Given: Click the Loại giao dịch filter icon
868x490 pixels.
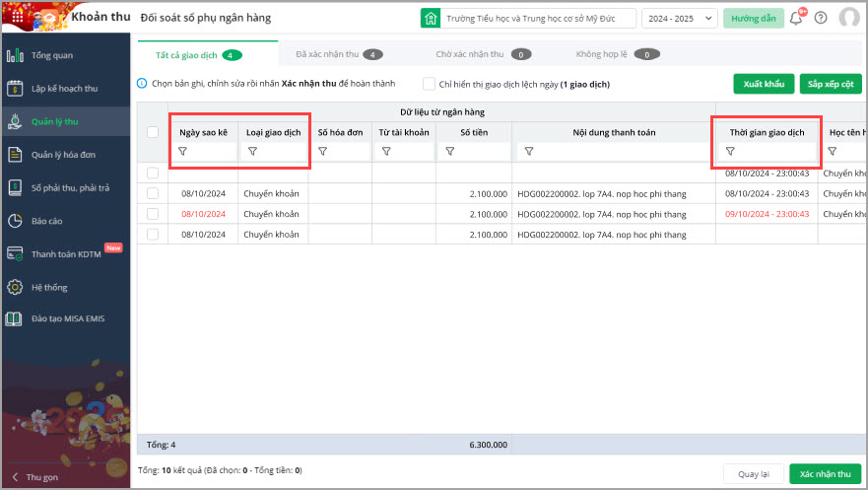Looking at the screenshot, I should (252, 151).
